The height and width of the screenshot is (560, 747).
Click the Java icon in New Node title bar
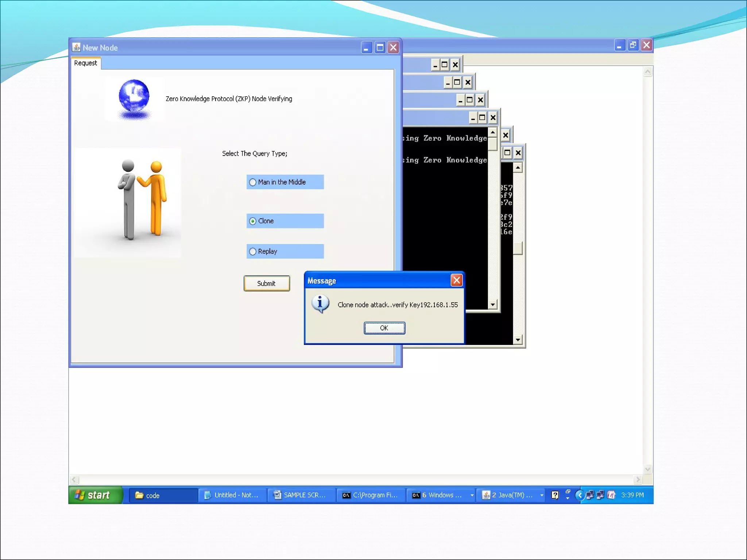[x=76, y=47]
